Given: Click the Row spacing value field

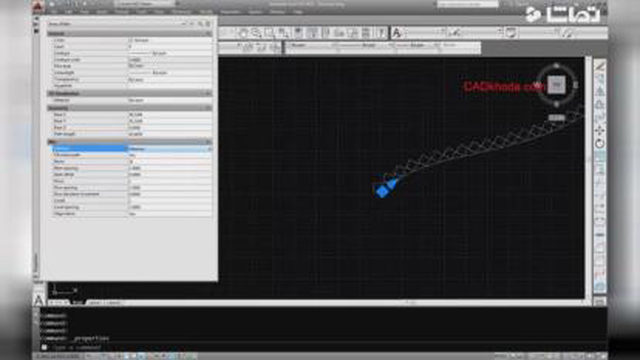Looking at the screenshot, I should pos(170,188).
